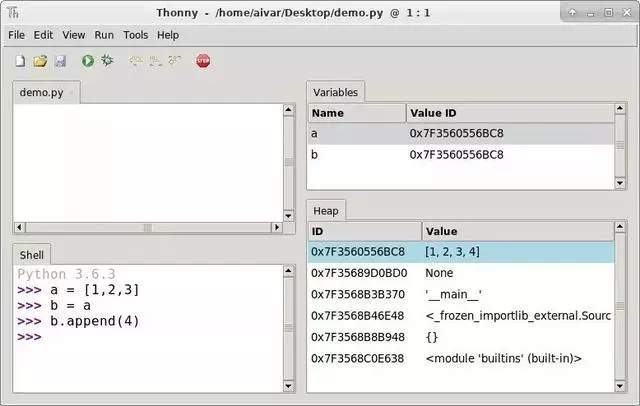The width and height of the screenshot is (640, 406).
Task: Click the red Stop icon
Action: (x=203, y=61)
